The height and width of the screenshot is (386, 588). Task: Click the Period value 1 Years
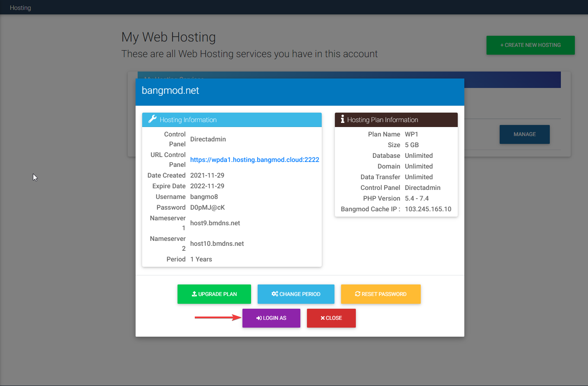(x=201, y=259)
